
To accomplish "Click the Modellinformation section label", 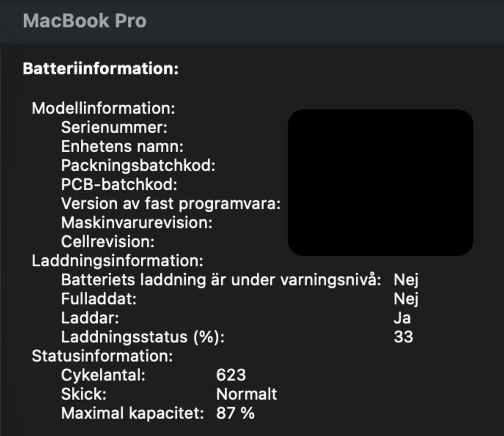I will (x=103, y=108).
